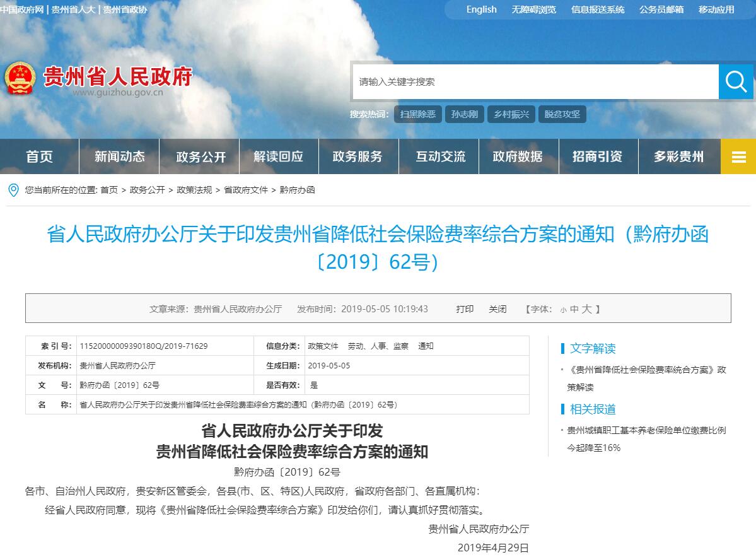Click the national emblem logo

pos(20,79)
